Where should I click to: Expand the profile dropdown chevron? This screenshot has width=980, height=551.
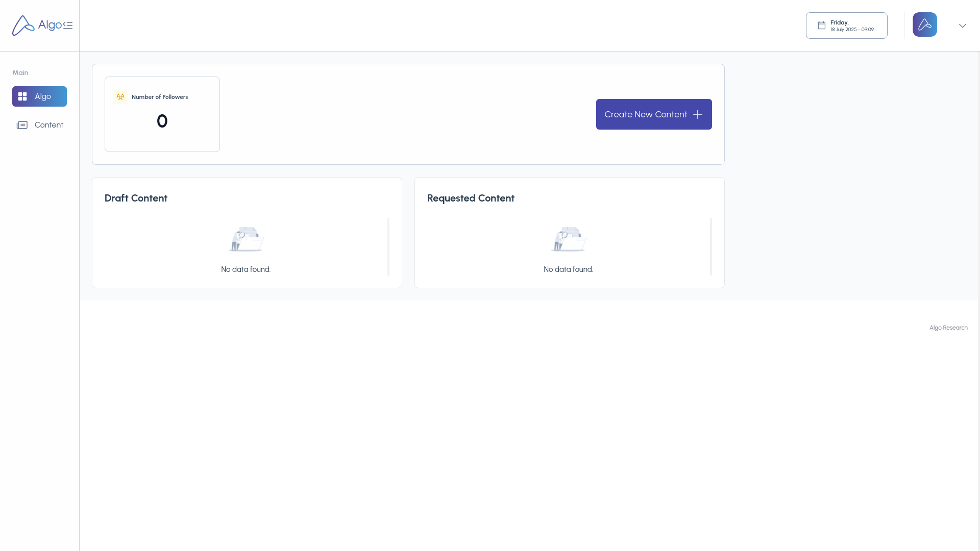[x=963, y=26]
